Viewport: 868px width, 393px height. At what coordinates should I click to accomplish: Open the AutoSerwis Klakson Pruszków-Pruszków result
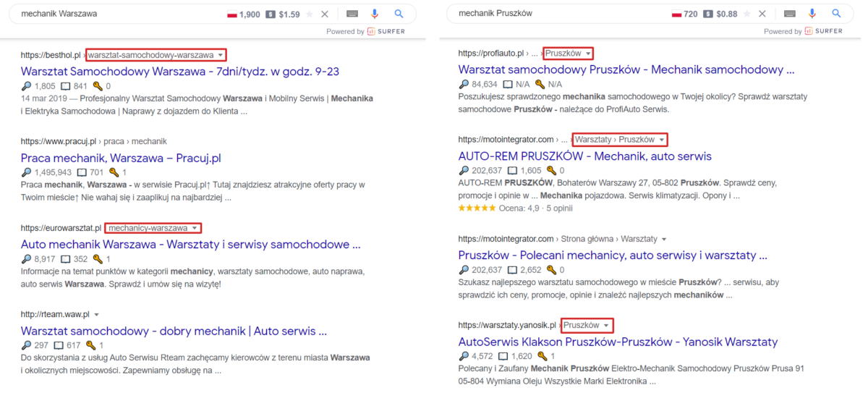[x=618, y=342]
